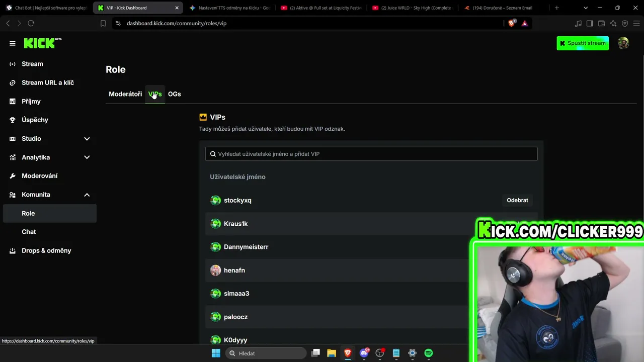Go back with the browser back arrow
Image resolution: width=644 pixels, height=362 pixels.
[x=8, y=23]
